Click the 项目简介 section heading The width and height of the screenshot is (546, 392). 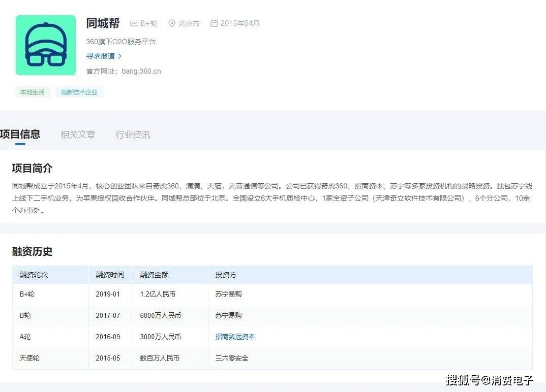(x=32, y=169)
